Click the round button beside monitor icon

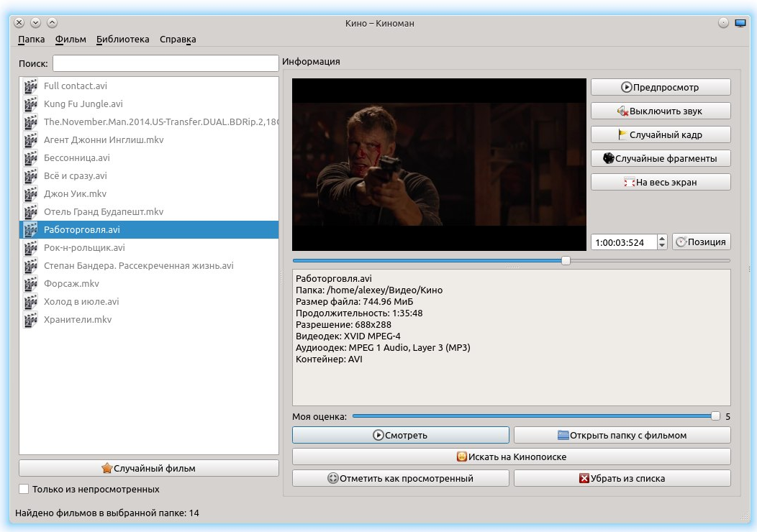(723, 23)
